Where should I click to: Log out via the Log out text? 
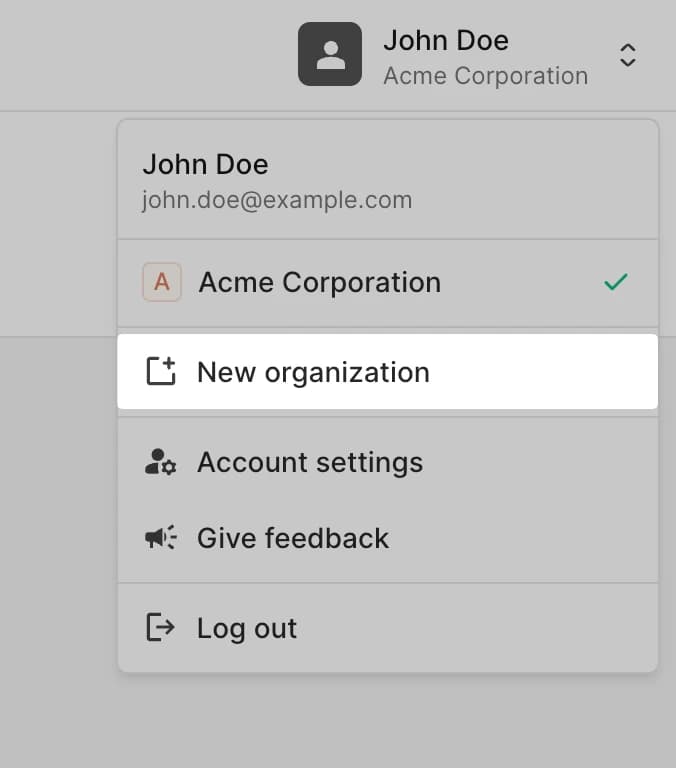point(247,628)
